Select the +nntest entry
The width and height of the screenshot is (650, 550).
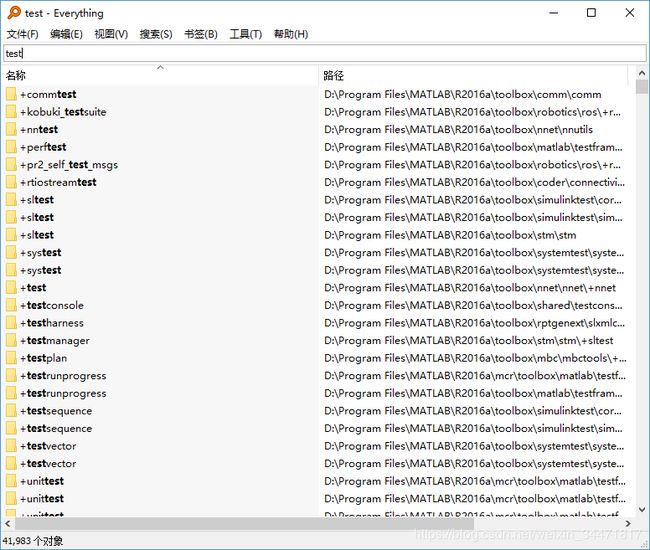[39, 129]
